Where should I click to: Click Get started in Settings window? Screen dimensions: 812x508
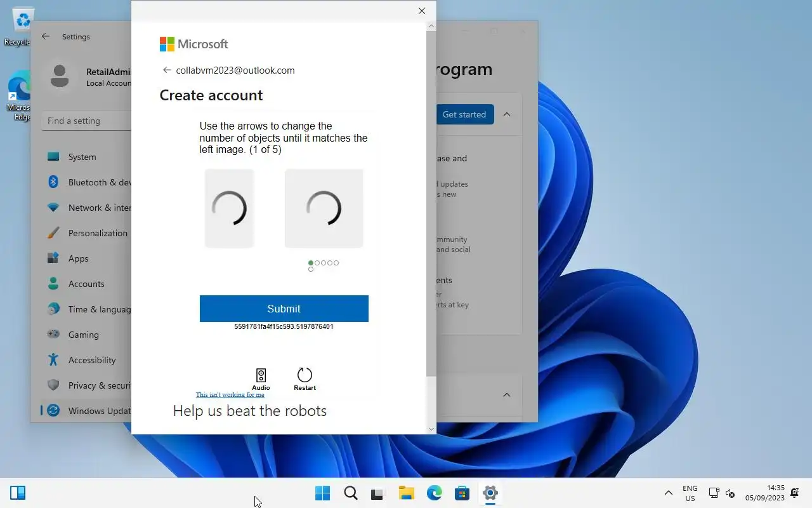[464, 114]
